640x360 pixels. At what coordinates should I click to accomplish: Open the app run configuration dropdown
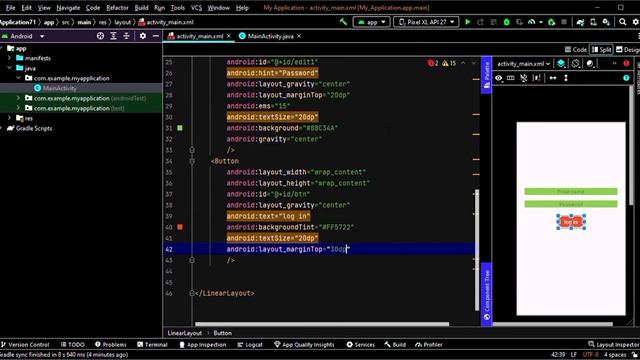[371, 22]
